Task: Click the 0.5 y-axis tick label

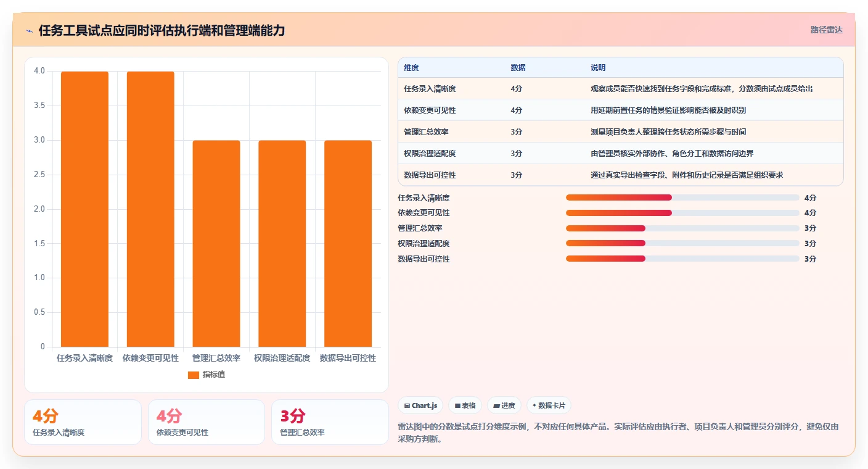Action: pos(39,312)
